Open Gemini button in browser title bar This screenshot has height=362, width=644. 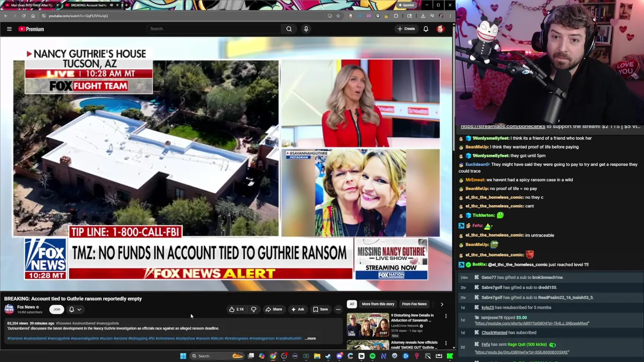click(x=406, y=5)
